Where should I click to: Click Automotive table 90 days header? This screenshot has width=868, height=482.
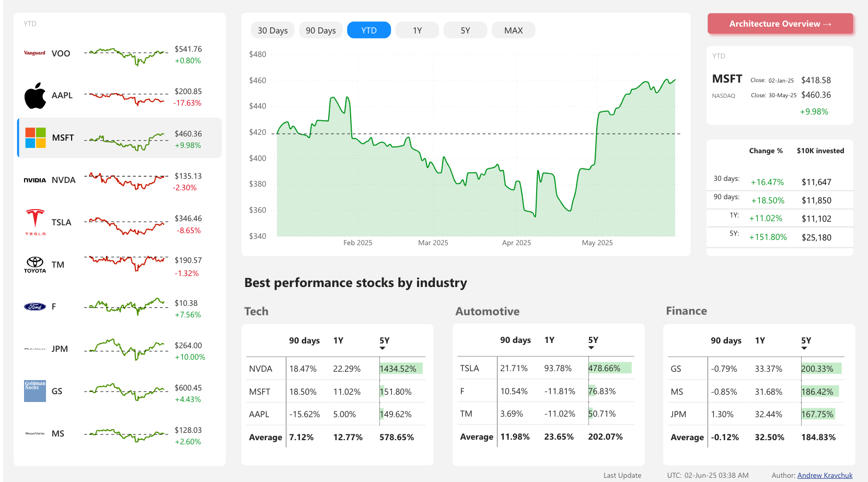(x=515, y=340)
